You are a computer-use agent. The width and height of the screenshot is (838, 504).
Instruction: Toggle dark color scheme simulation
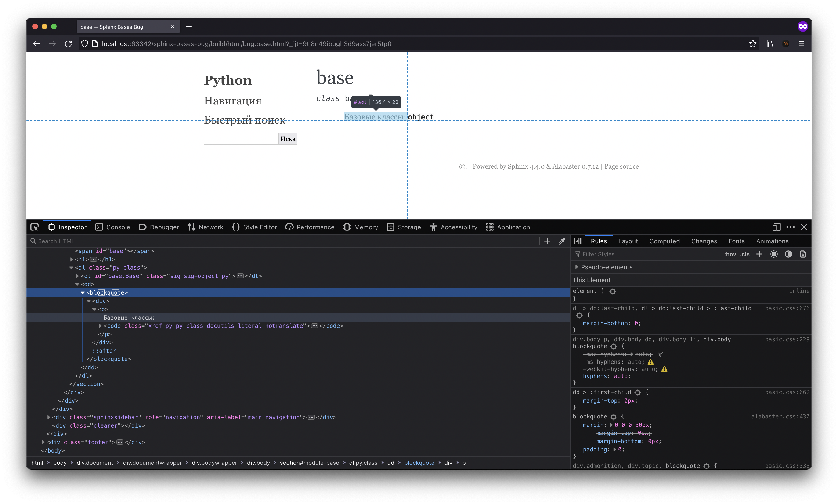pos(788,254)
